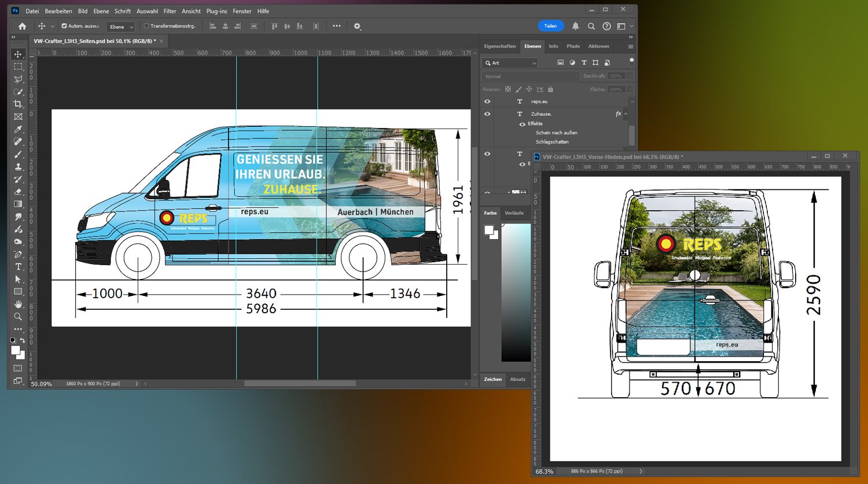
Task: Open the Deckkraft opacity dropdown arrow
Action: pos(630,76)
